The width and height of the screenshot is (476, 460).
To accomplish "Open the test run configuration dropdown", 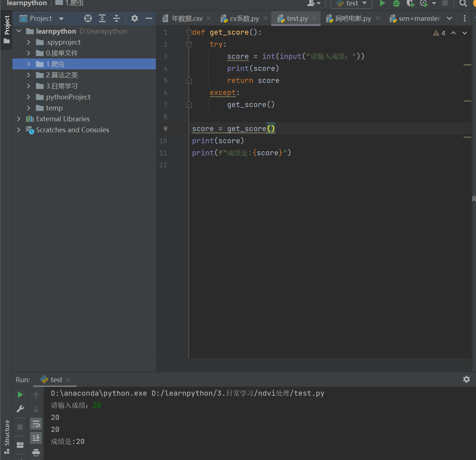I will point(351,3).
